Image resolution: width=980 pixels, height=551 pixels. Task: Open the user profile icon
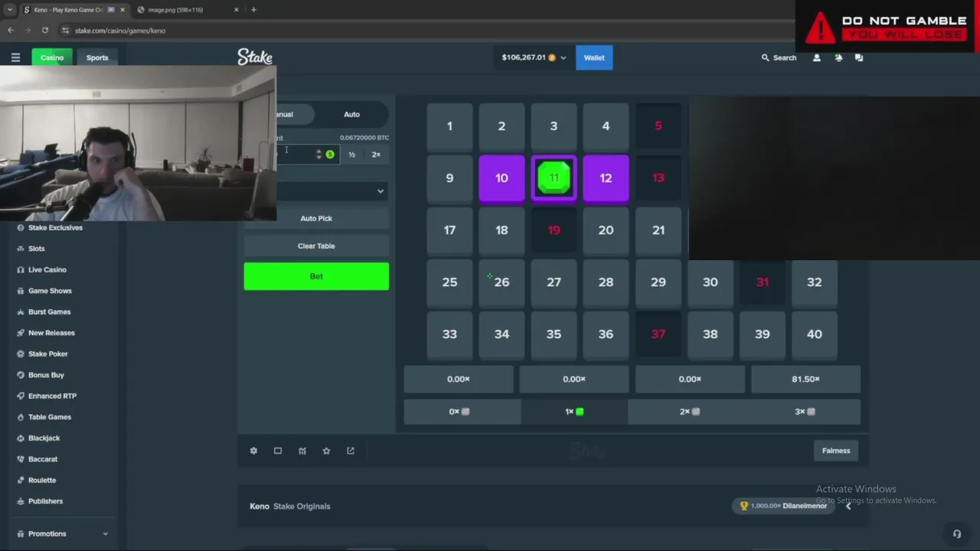[x=816, y=57]
